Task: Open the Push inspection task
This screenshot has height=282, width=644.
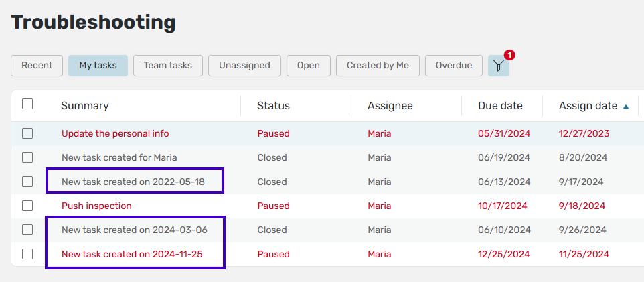Action: point(96,206)
